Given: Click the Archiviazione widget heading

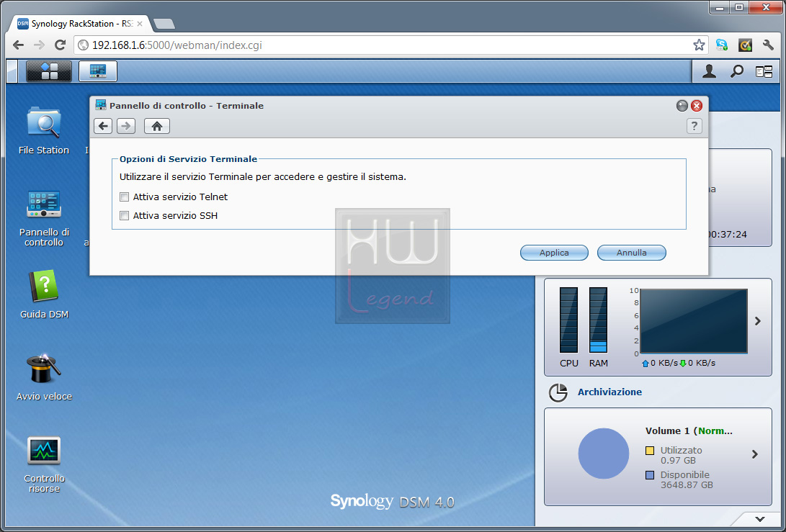Looking at the screenshot, I should [609, 392].
